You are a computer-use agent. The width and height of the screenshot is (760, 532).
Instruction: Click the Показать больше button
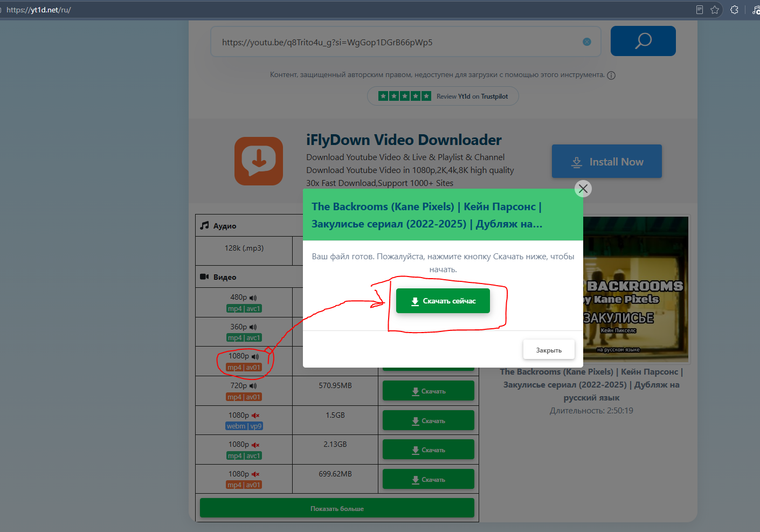click(337, 508)
